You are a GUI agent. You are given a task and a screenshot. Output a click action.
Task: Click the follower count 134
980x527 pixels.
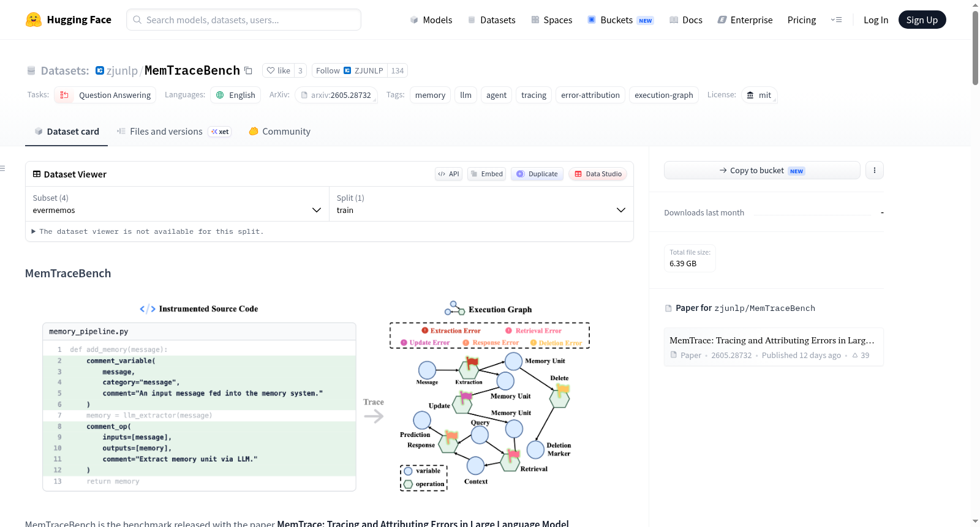[x=398, y=70]
